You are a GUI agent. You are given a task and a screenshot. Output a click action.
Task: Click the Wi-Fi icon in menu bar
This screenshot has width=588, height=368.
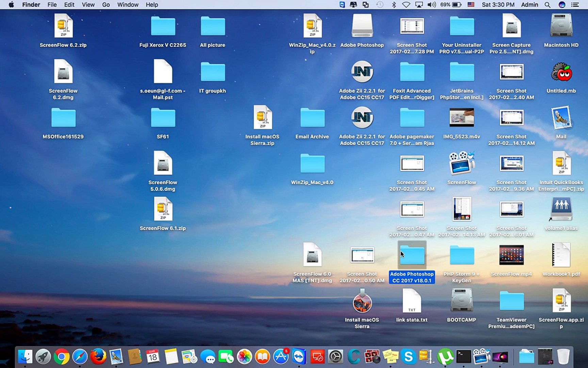click(406, 5)
